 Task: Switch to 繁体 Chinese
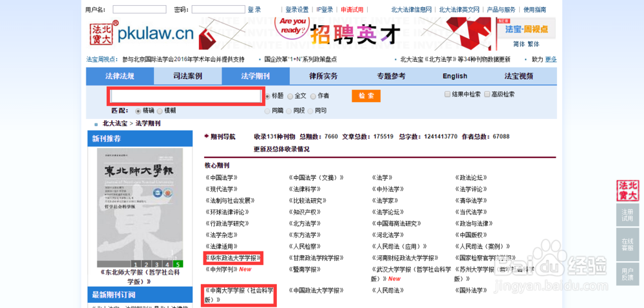coord(533,44)
